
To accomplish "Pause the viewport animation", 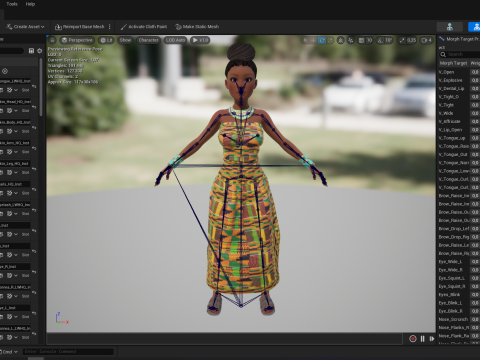I will pyautogui.click(x=423, y=339).
